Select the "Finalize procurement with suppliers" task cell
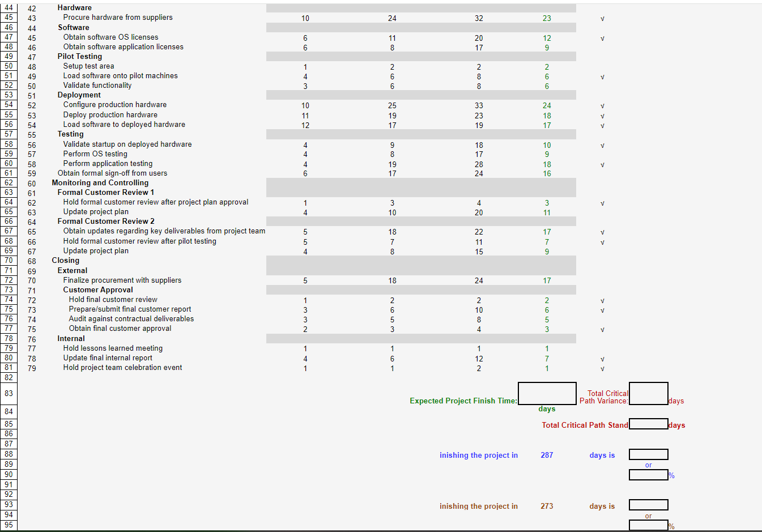Viewport: 762px width, 532px height. (122, 280)
